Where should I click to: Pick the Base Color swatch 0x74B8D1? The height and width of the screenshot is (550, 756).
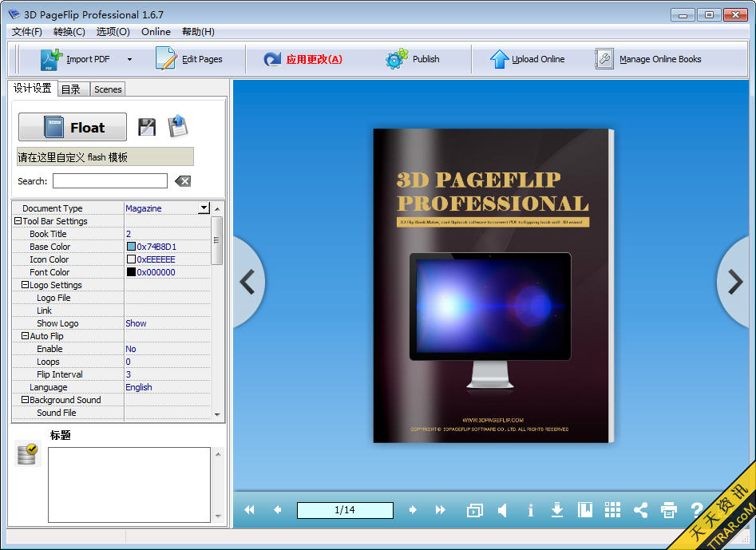coord(131,247)
